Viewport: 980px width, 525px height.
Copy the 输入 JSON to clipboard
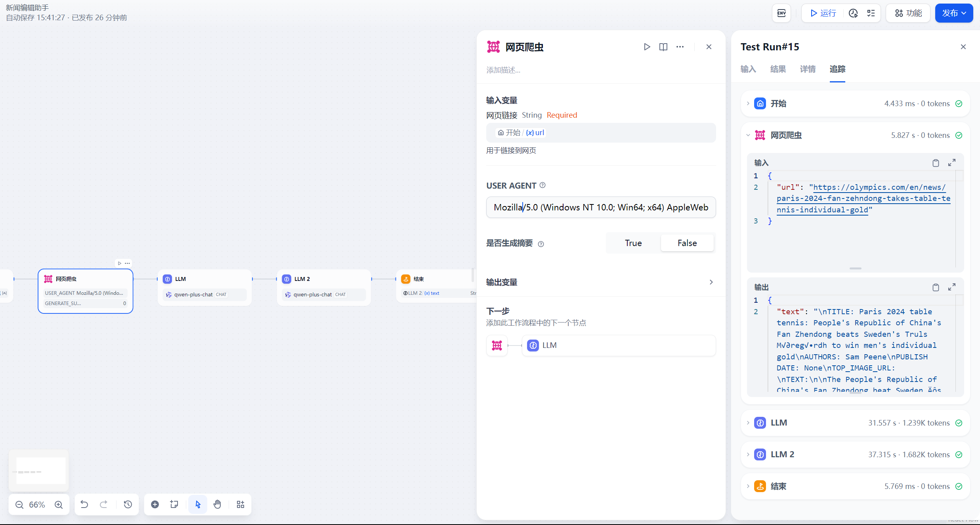coord(936,163)
